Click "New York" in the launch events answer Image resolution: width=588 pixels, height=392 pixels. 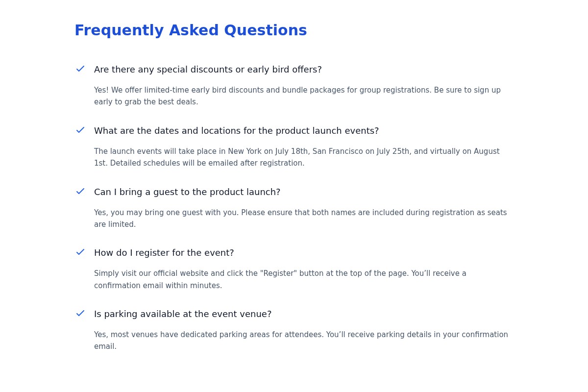click(x=245, y=151)
